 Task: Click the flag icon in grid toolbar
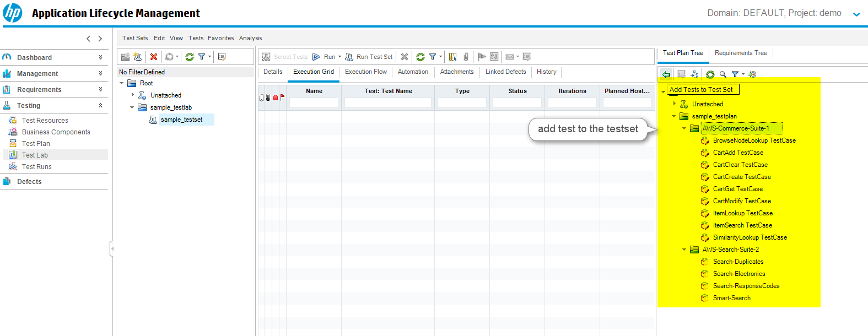tap(482, 57)
